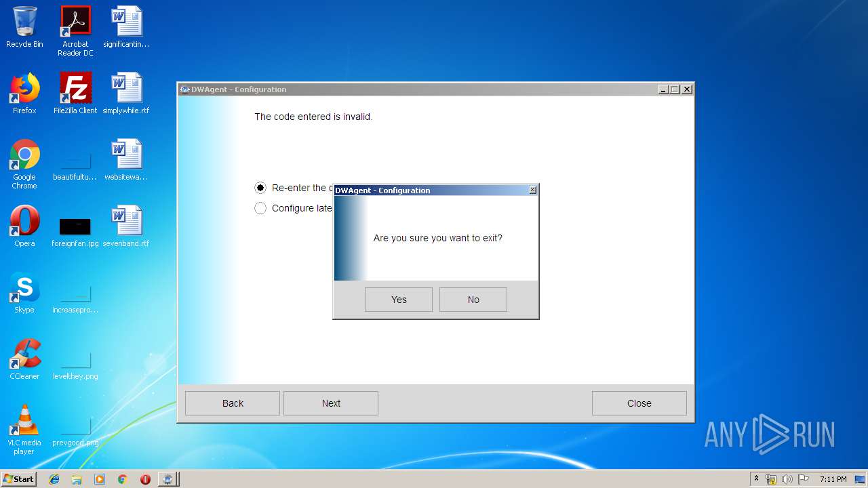Image resolution: width=868 pixels, height=488 pixels.
Task: Open Action Center flag tray icon
Action: (x=804, y=479)
